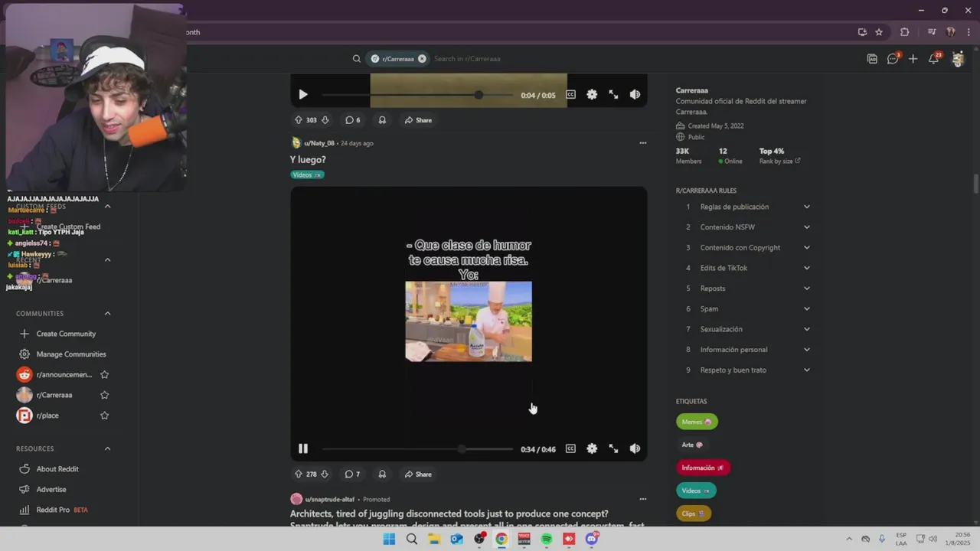Create a new post with the plus icon
The height and width of the screenshot is (551, 980).
click(913, 59)
